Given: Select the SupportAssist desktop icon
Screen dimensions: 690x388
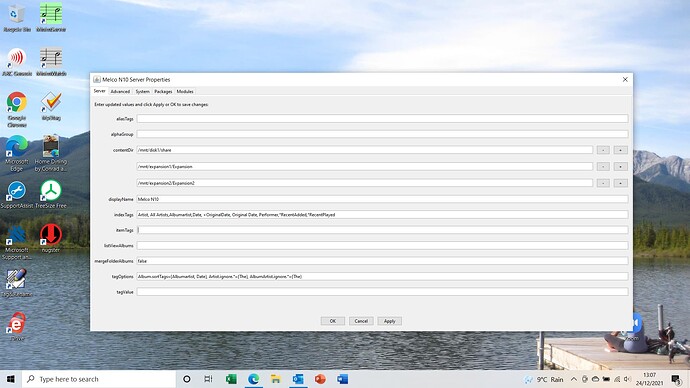Looking at the screenshot, I should 17,194.
